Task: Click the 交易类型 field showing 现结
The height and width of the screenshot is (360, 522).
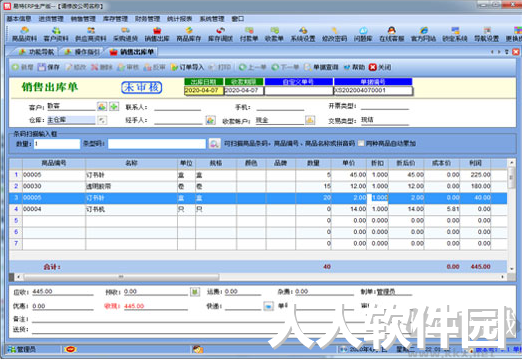Action: pyautogui.click(x=385, y=120)
